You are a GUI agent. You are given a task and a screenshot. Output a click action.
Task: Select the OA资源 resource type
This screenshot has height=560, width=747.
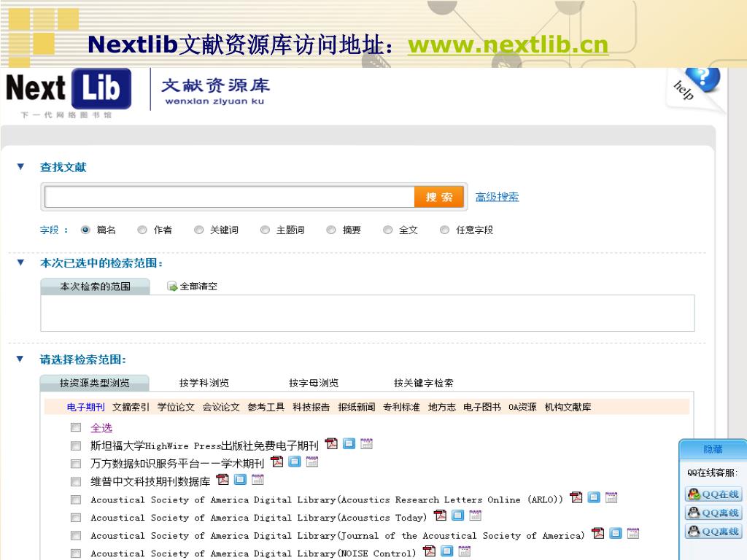(x=522, y=407)
